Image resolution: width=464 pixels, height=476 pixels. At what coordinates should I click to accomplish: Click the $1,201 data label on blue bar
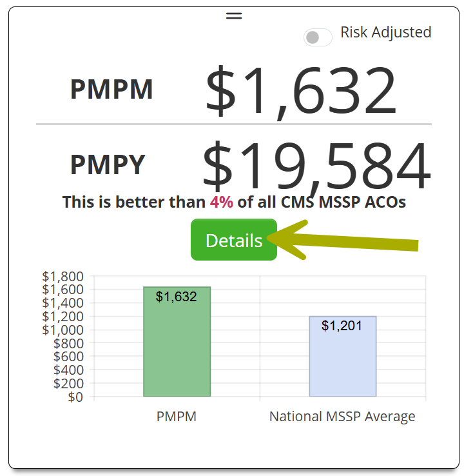pos(342,326)
